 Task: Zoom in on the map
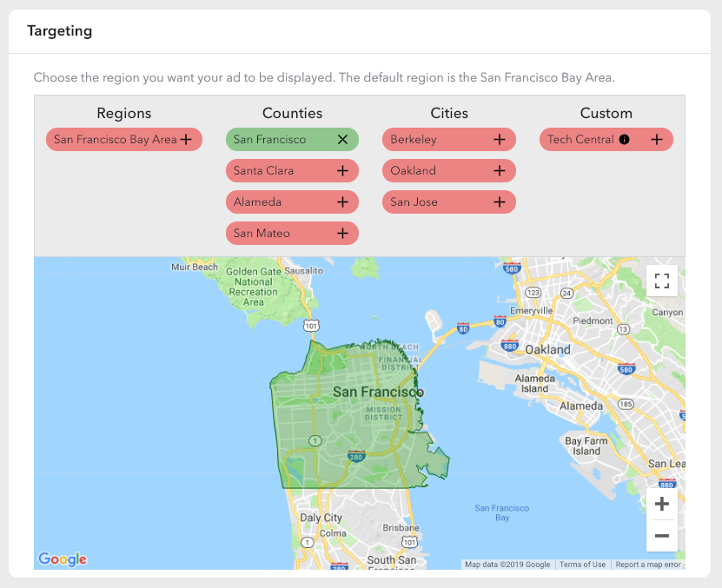(662, 504)
